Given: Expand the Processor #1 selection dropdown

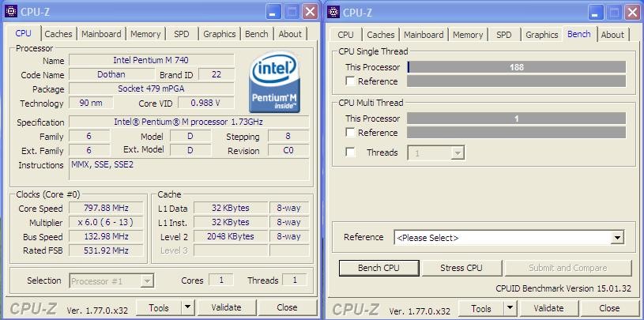Looking at the screenshot, I should coord(147,281).
